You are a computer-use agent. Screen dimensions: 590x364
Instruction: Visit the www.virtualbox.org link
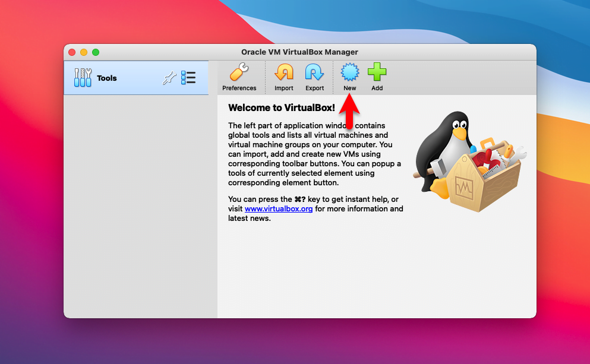[279, 208]
